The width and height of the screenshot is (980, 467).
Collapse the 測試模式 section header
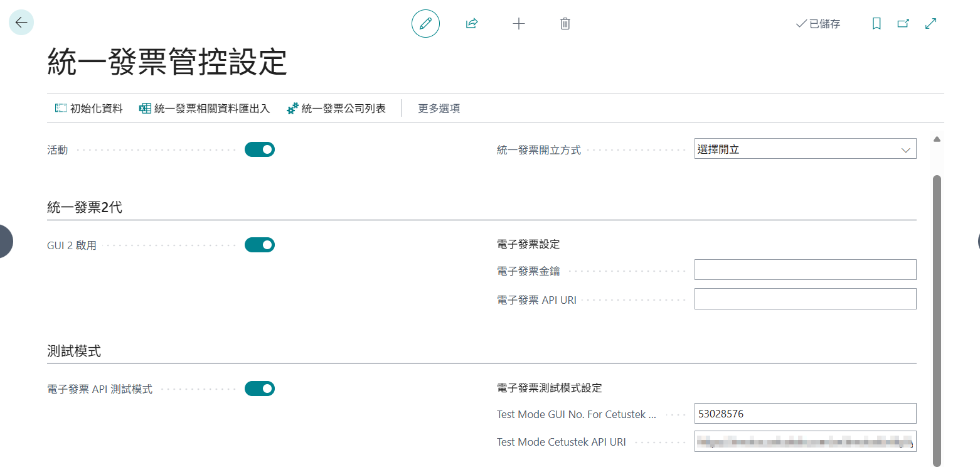[74, 352]
